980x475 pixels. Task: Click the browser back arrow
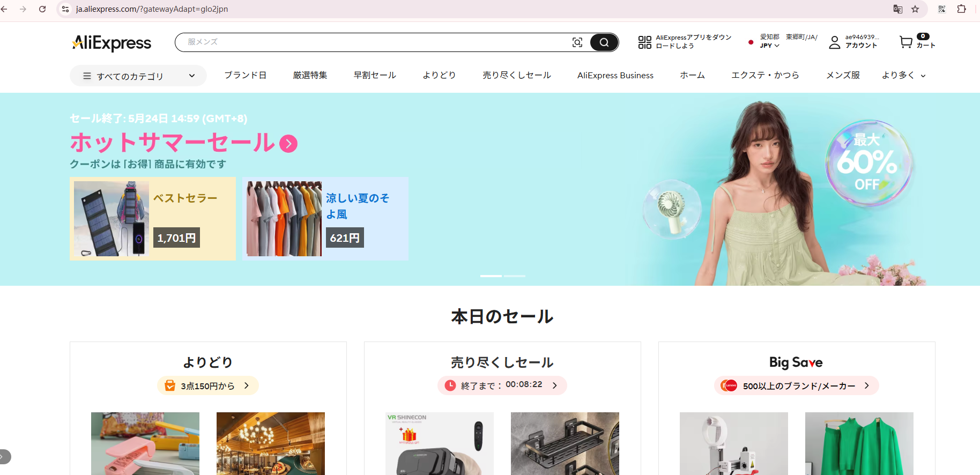(x=4, y=9)
